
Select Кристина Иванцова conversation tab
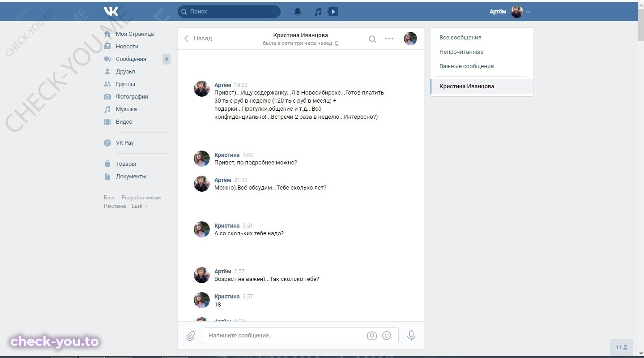pyautogui.click(x=482, y=86)
